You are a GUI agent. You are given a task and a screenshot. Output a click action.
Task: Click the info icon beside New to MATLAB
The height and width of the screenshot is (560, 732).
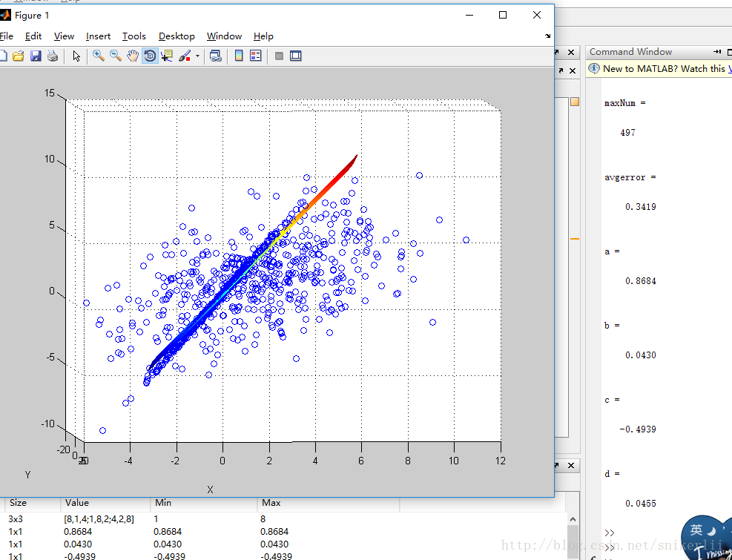click(594, 69)
